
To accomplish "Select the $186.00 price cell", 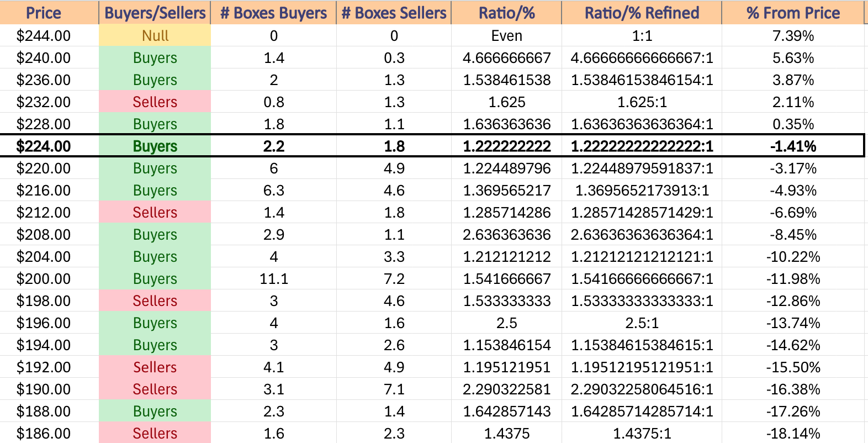I will (44, 433).
